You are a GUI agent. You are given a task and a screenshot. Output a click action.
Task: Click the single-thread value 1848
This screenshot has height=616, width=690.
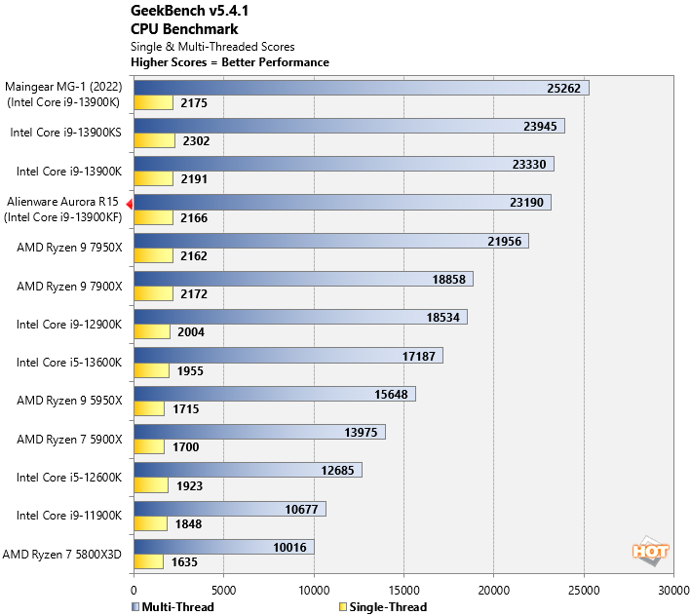tap(188, 524)
